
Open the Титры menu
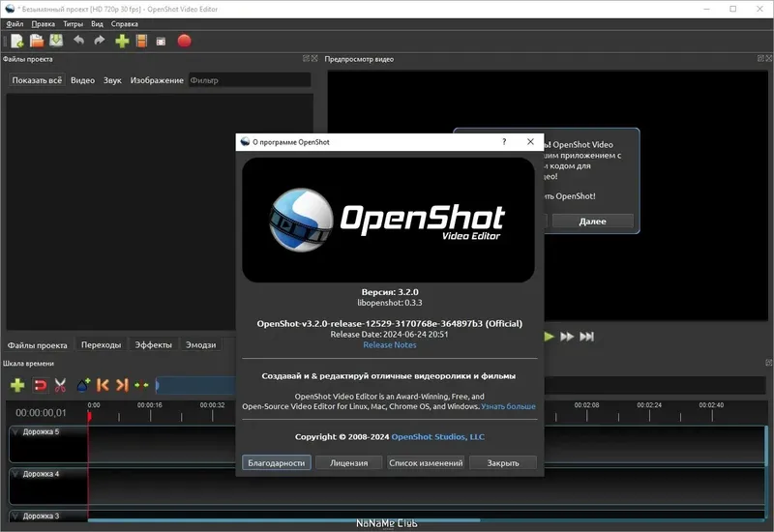74,23
